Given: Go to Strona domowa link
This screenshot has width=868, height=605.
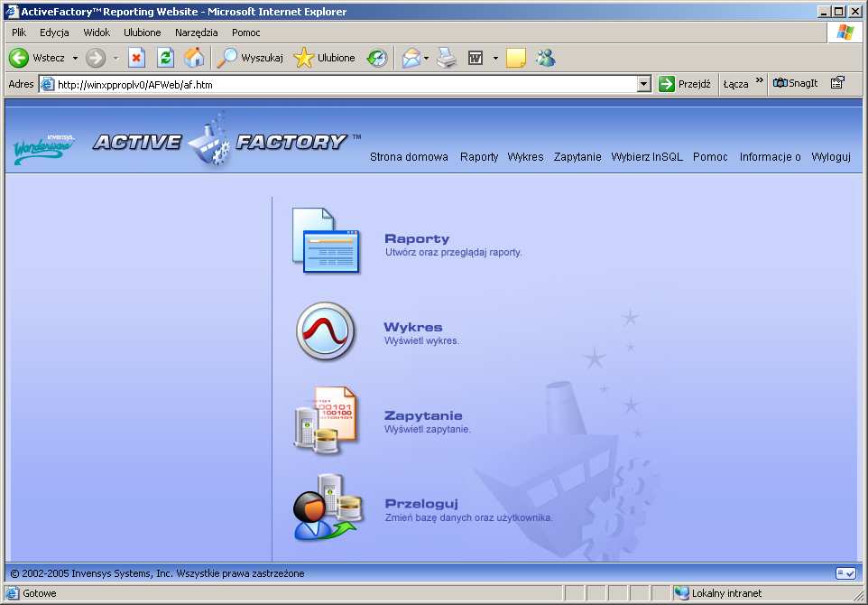Looking at the screenshot, I should [x=409, y=157].
